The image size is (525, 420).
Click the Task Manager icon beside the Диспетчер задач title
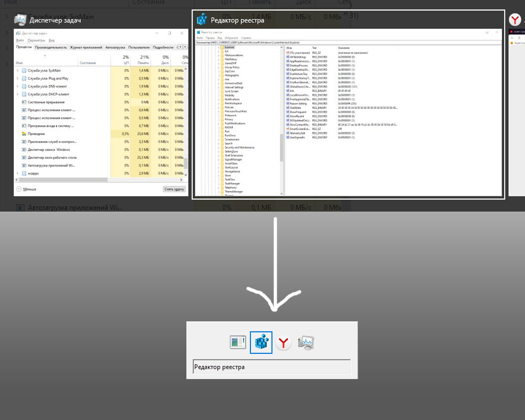[20, 20]
